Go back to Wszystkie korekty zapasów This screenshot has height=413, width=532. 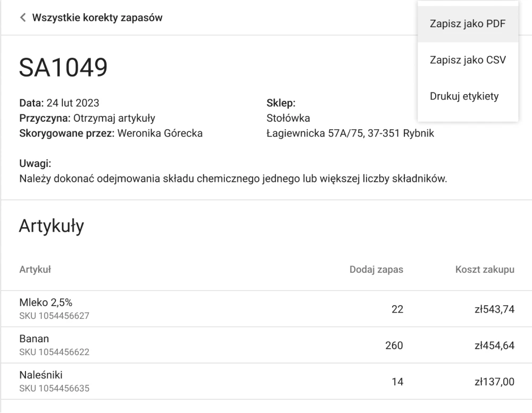pyautogui.click(x=97, y=18)
